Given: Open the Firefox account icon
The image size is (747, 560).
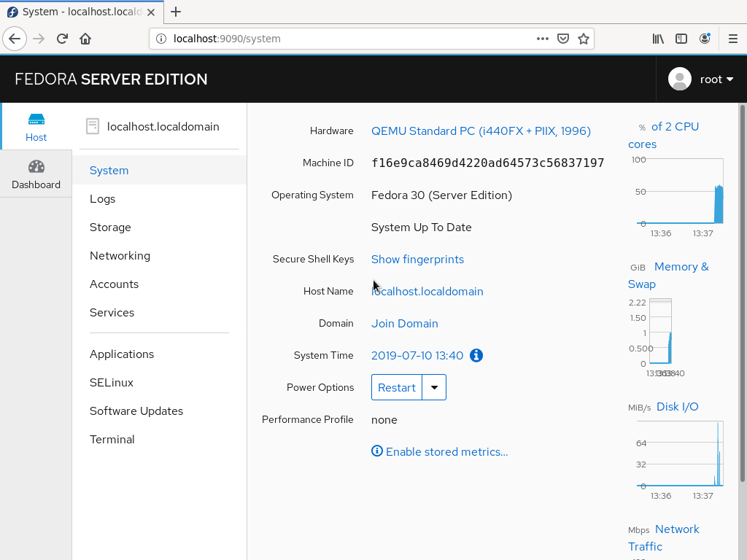Looking at the screenshot, I should pyautogui.click(x=705, y=39).
